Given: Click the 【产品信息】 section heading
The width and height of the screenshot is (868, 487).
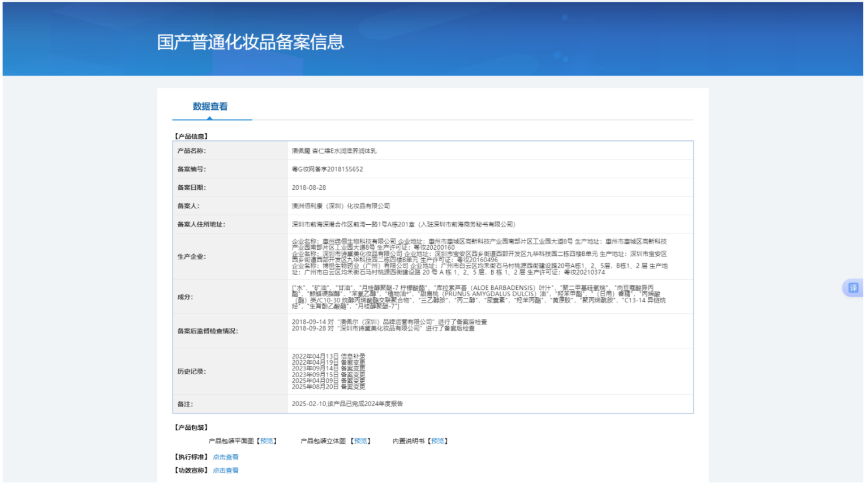Looking at the screenshot, I should tap(191, 136).
